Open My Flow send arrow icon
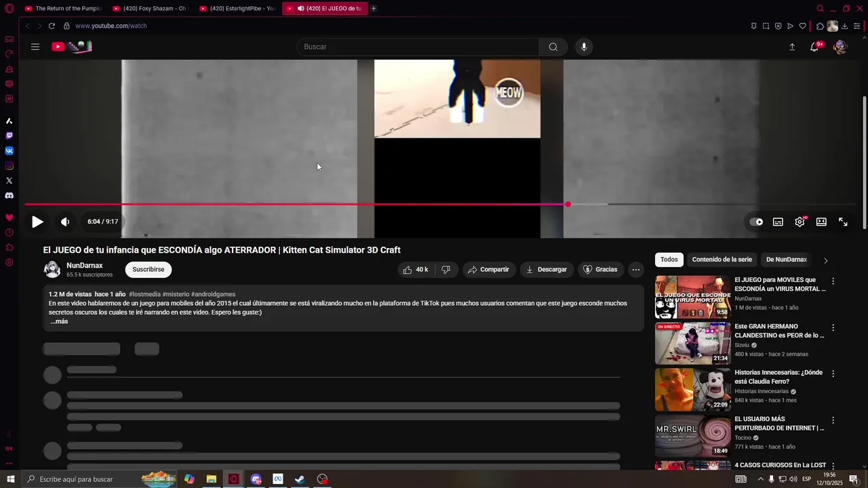The image size is (868, 488). point(790,26)
